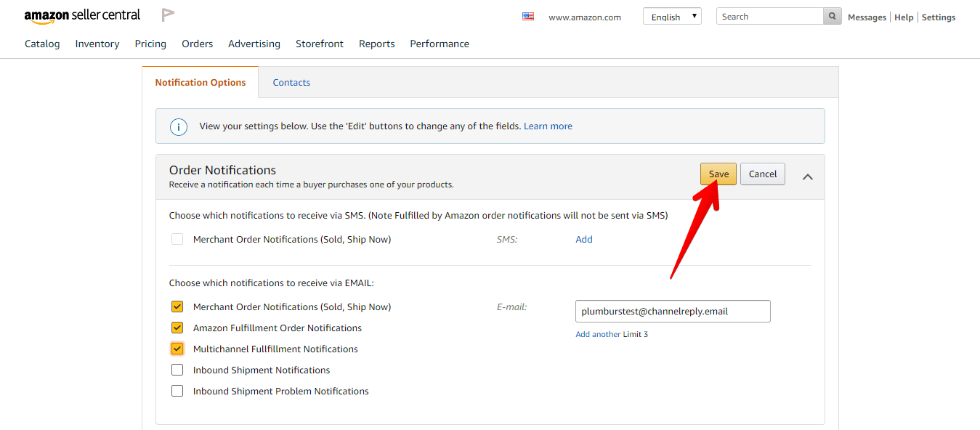
Task: Uncheck Merchant Order Notifications email checkbox
Action: click(177, 306)
